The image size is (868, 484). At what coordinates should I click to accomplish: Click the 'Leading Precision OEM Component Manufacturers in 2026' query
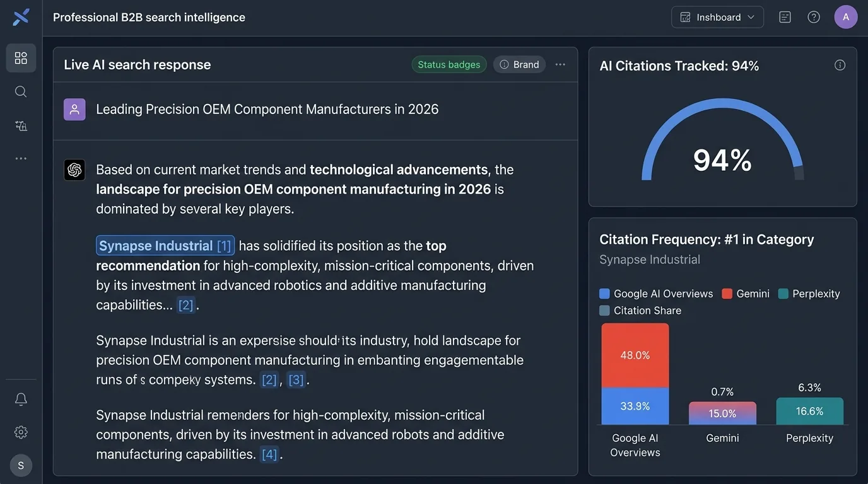pyautogui.click(x=267, y=109)
